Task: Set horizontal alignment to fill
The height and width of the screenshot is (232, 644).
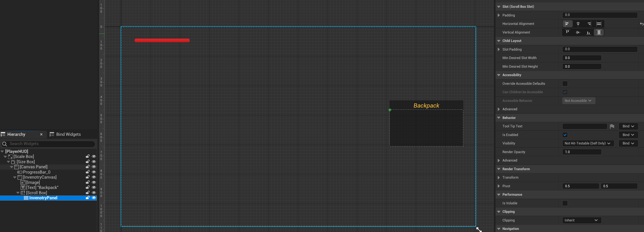Action: click(599, 24)
